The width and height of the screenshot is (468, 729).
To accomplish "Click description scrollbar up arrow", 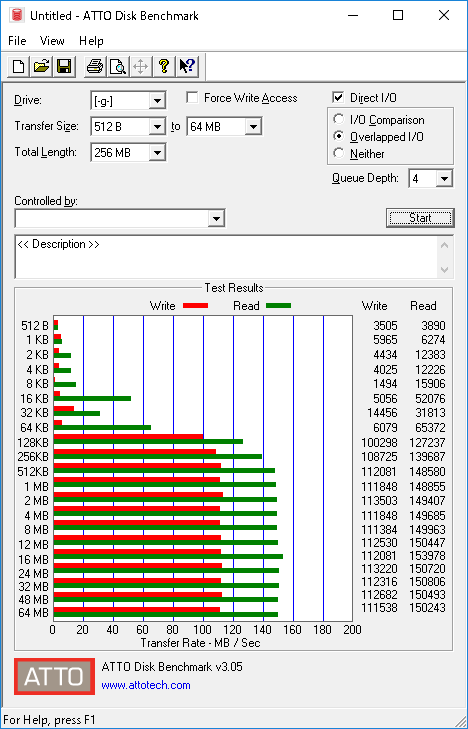I will [x=444, y=245].
